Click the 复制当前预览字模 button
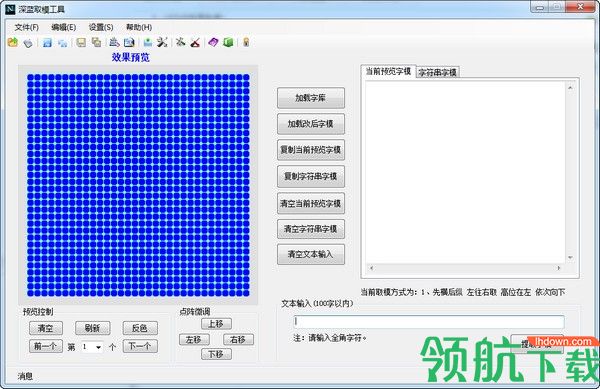The height and width of the screenshot is (389, 600). pyautogui.click(x=311, y=150)
